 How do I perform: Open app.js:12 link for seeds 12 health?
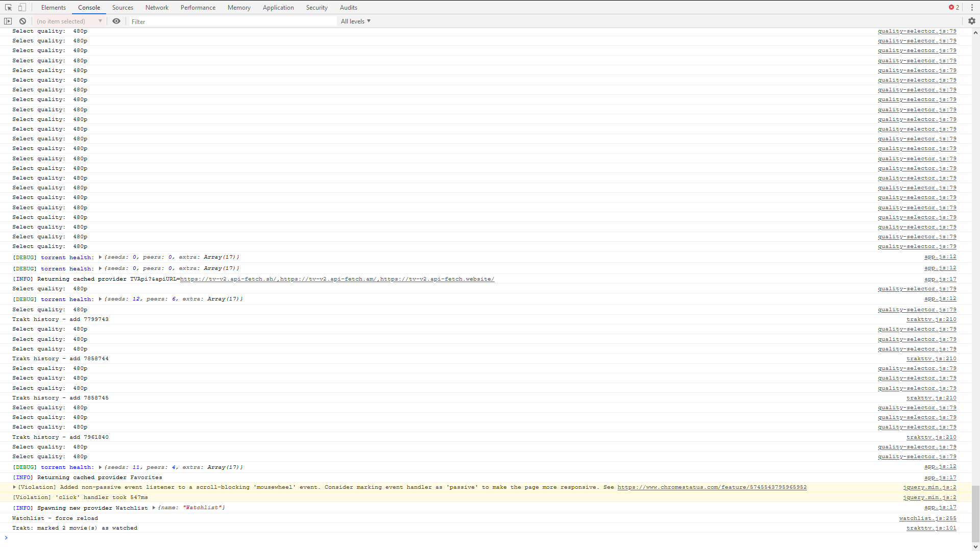(940, 298)
